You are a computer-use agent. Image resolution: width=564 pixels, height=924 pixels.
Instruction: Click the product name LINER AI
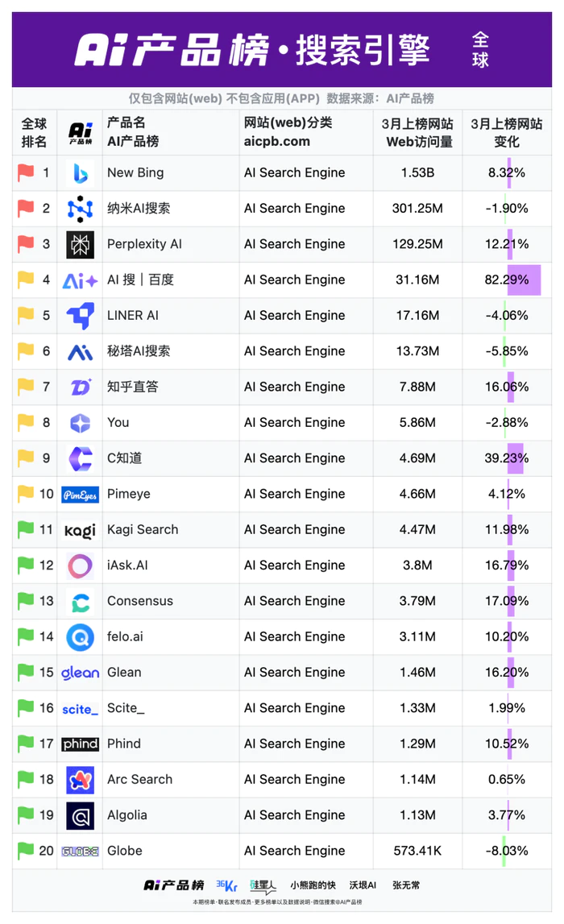pyautogui.click(x=133, y=315)
